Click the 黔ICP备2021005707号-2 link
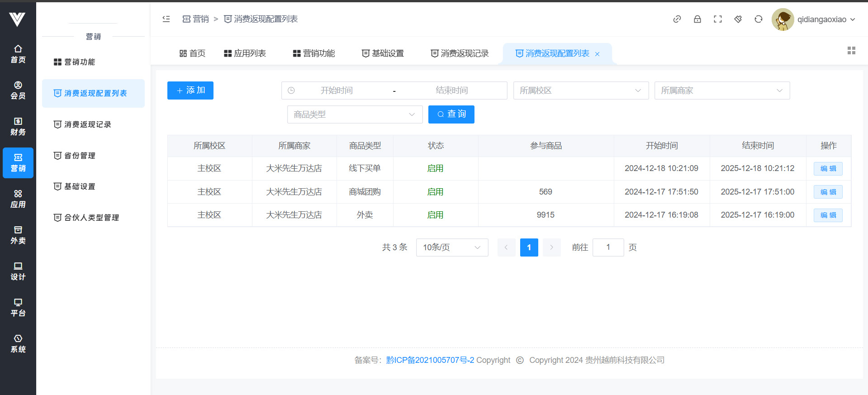The image size is (868, 395). click(430, 360)
